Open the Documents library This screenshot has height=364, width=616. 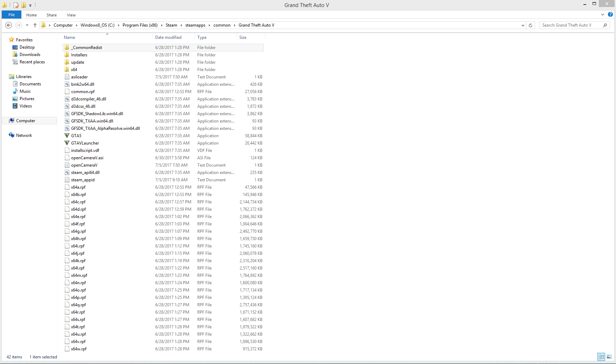click(x=30, y=84)
